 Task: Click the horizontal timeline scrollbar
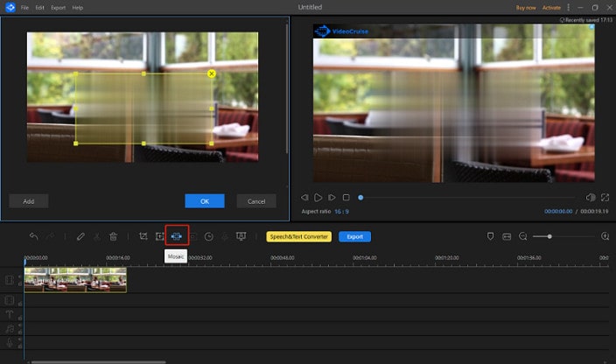98,362
